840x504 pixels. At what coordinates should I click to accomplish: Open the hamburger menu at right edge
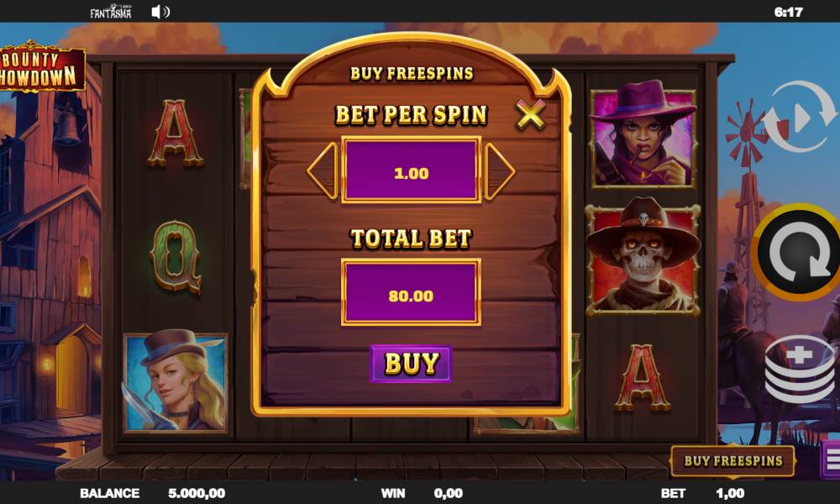click(x=832, y=459)
